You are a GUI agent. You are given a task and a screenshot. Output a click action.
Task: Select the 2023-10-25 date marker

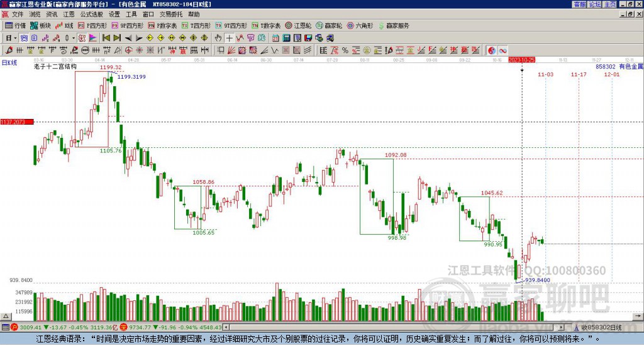click(521, 60)
